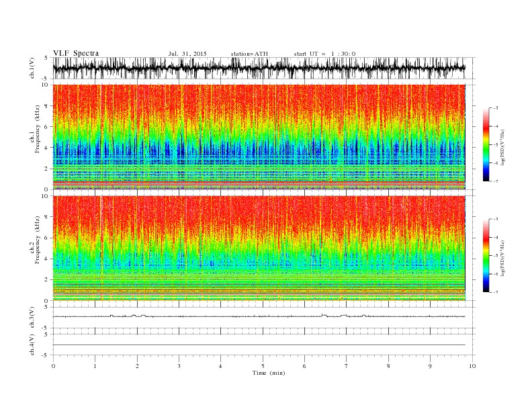The image size is (532, 411).
Task: Click the '7' tick label on the time axis
Action: click(x=346, y=366)
